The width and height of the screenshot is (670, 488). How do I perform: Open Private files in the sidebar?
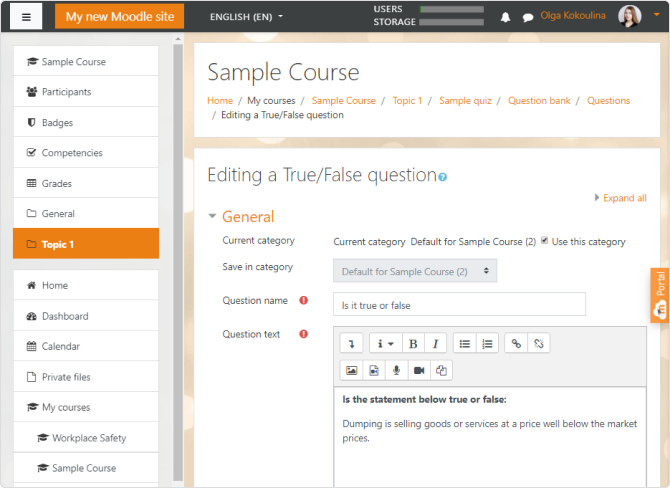86,377
